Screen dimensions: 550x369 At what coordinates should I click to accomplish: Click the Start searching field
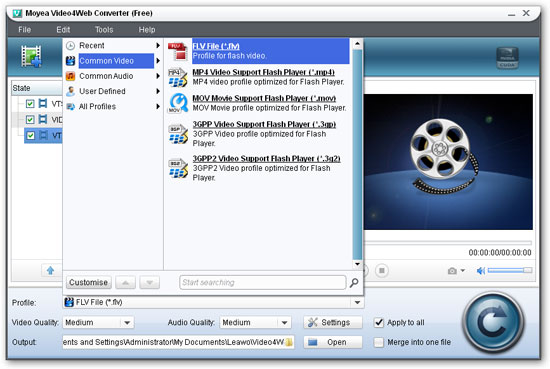tap(262, 282)
